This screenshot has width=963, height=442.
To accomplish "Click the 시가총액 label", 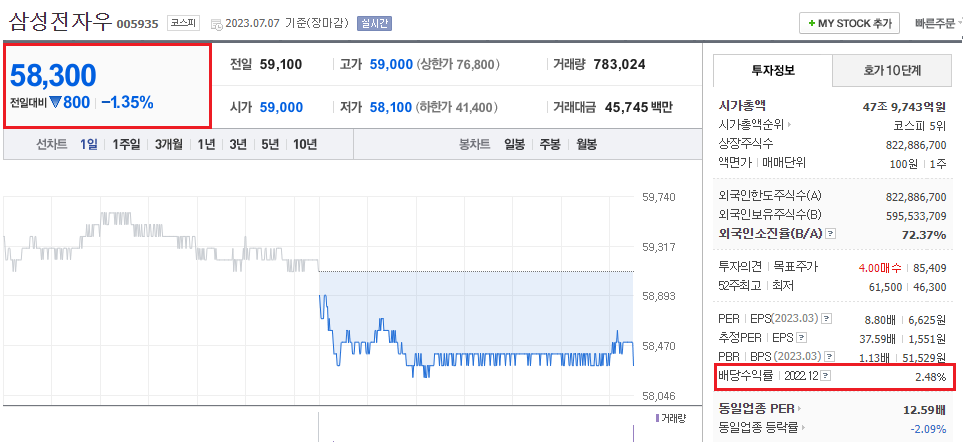I will point(742,106).
